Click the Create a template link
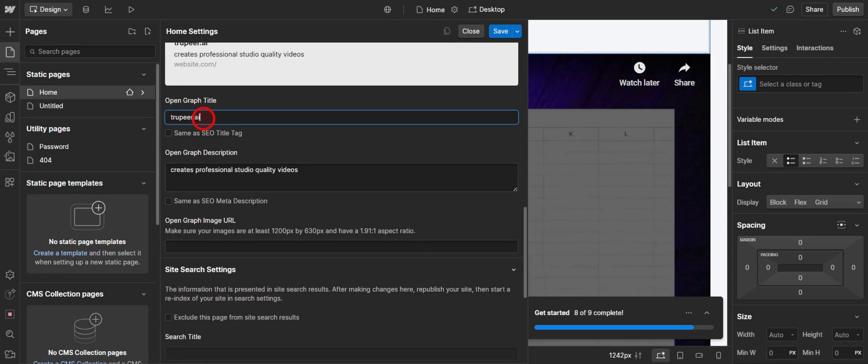 click(x=60, y=253)
